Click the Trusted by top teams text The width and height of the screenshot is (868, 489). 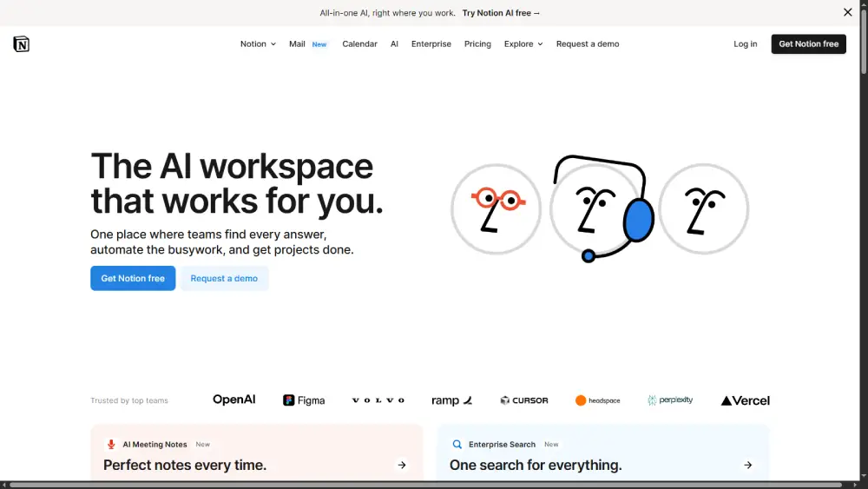tap(129, 400)
